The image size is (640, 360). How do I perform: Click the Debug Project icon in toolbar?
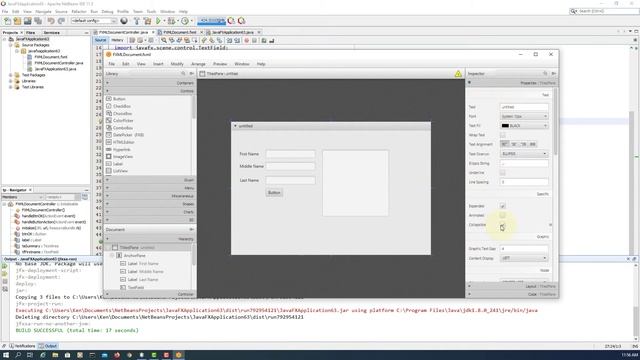[x=171, y=21]
